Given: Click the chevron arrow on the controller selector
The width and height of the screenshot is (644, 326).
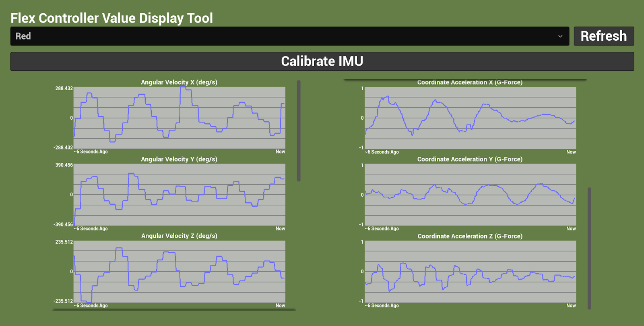Looking at the screenshot, I should tap(560, 36).
